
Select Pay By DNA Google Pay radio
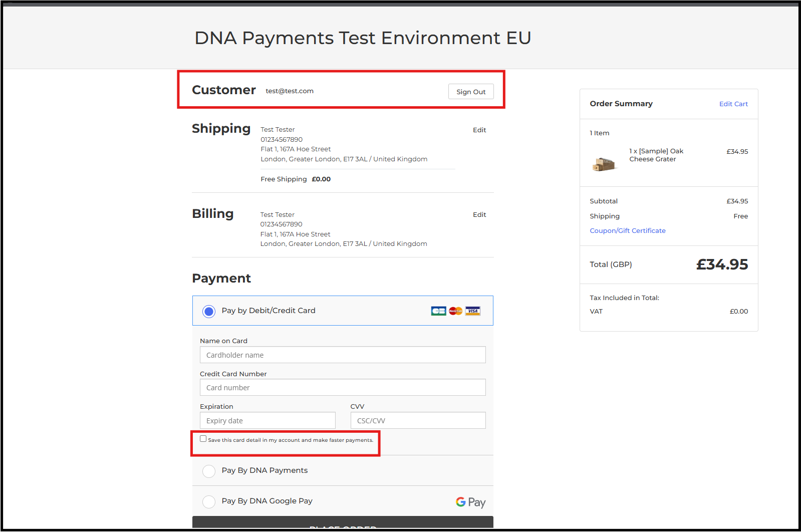tap(209, 502)
